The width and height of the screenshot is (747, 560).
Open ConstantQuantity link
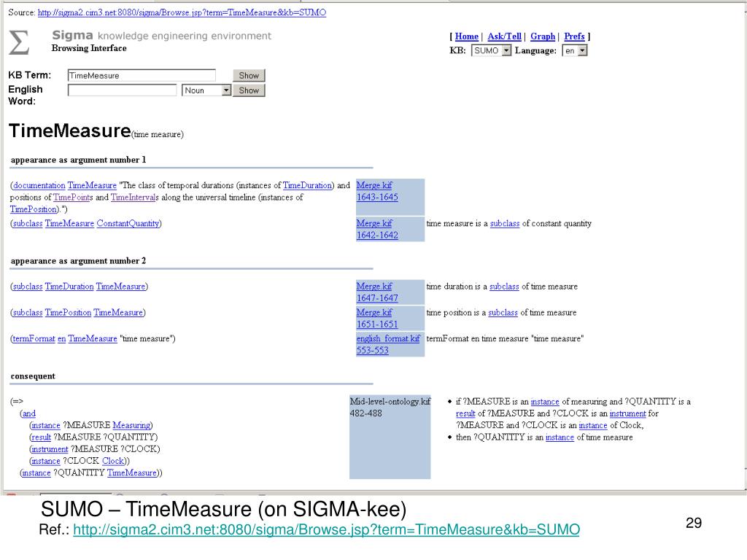(x=128, y=223)
